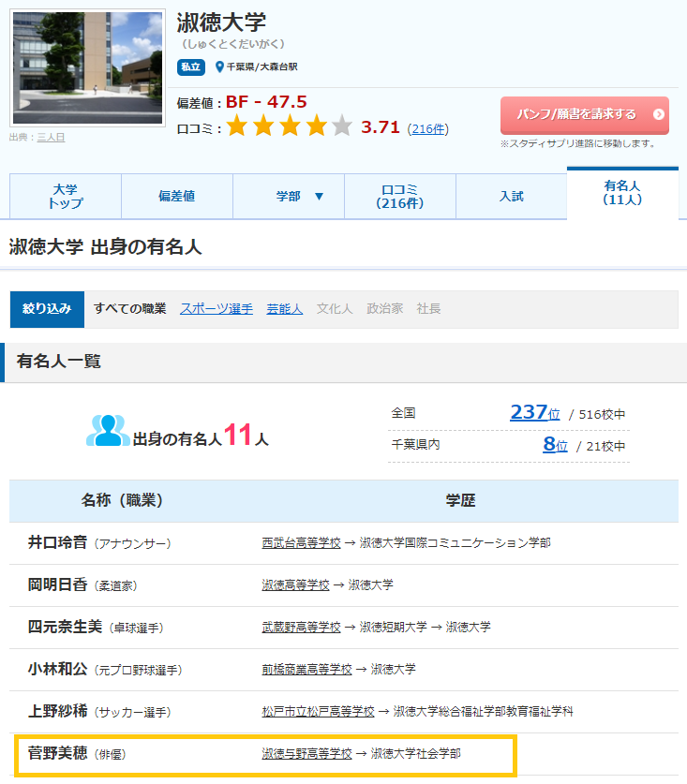Click the 私立 badge
The height and width of the screenshot is (784, 687).
pos(190,67)
